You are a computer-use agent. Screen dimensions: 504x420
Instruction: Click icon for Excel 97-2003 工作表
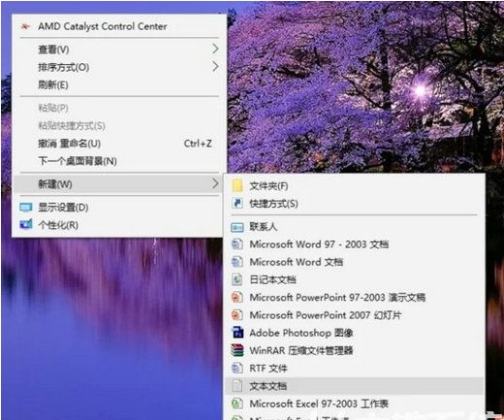(237, 404)
